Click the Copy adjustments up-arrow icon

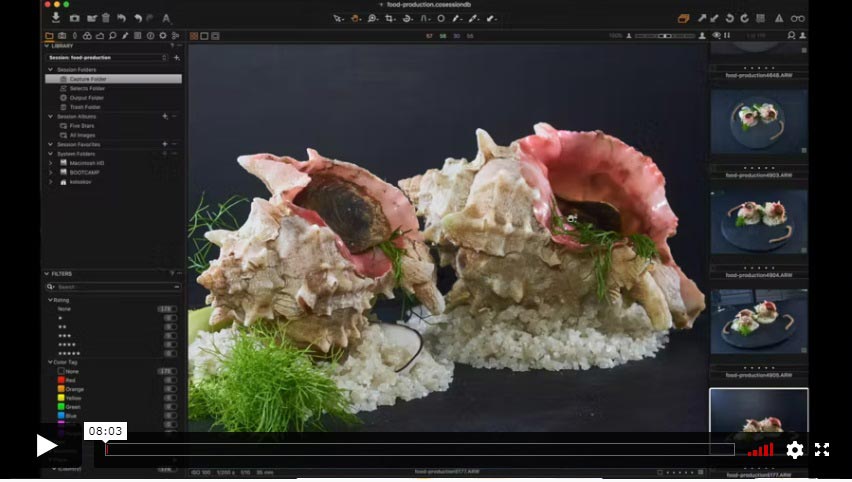pyautogui.click(x=702, y=18)
